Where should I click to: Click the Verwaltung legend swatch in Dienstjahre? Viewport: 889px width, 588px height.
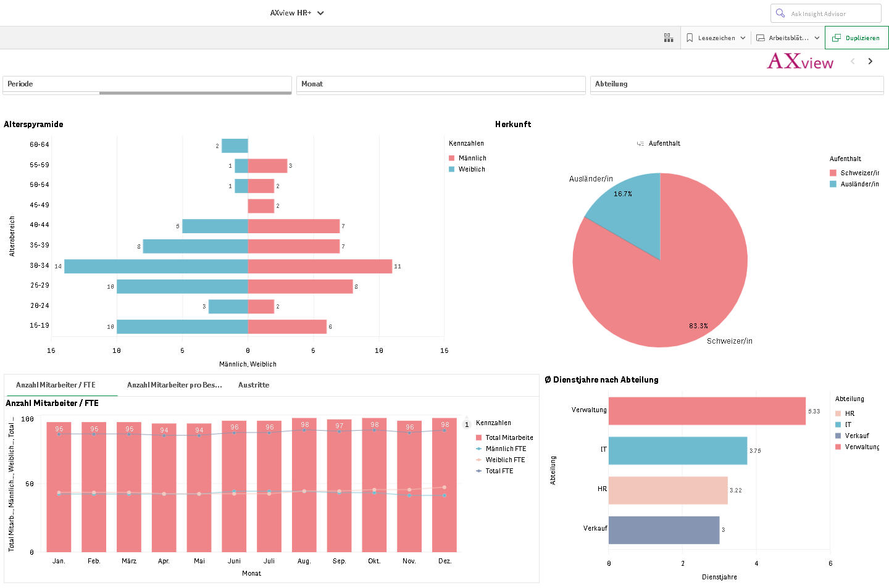(x=838, y=447)
